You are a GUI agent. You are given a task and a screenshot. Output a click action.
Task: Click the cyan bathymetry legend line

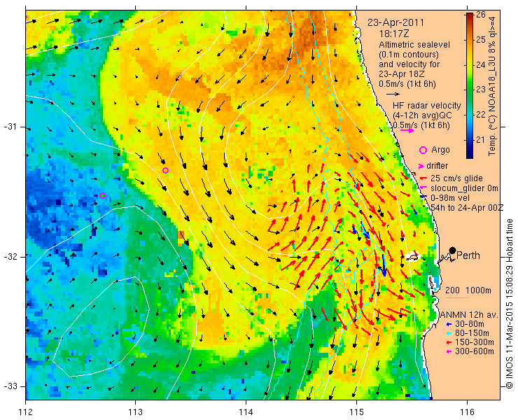tap(457, 297)
